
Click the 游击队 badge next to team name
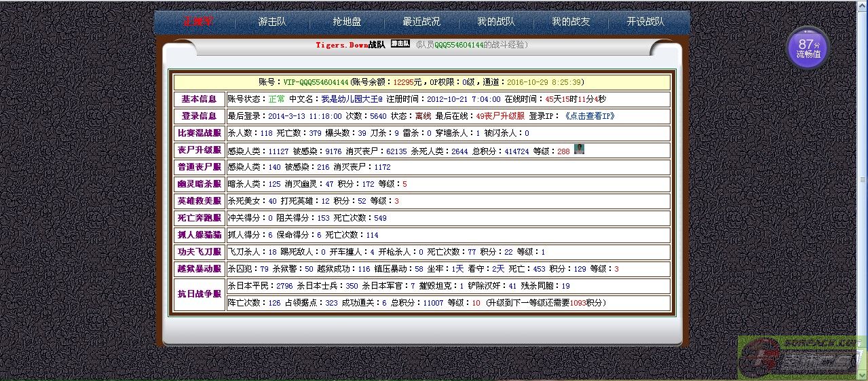(x=400, y=44)
